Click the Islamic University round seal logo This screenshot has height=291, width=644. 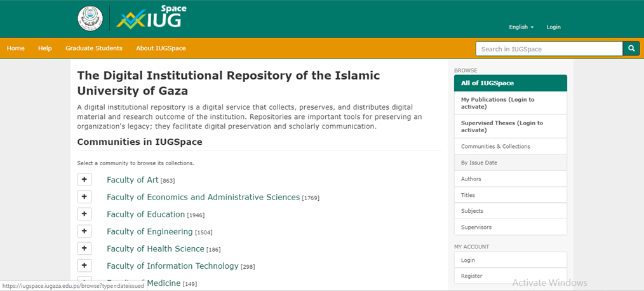point(90,18)
